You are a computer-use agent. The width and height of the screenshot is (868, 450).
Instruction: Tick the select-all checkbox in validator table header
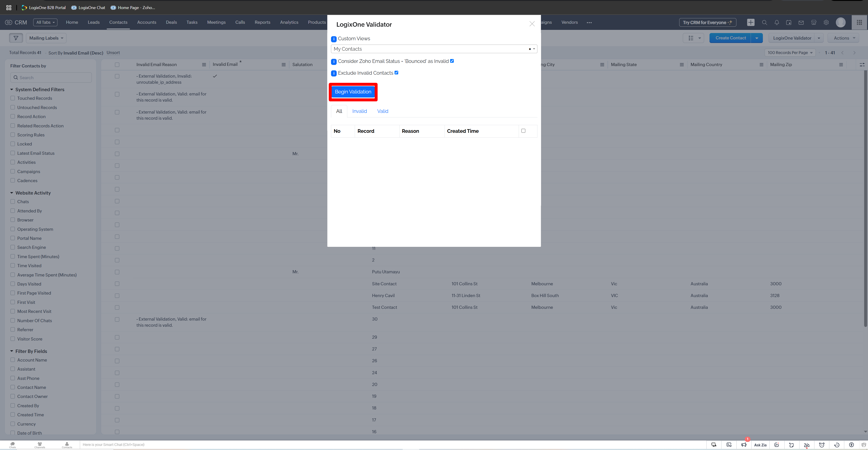[x=523, y=131]
